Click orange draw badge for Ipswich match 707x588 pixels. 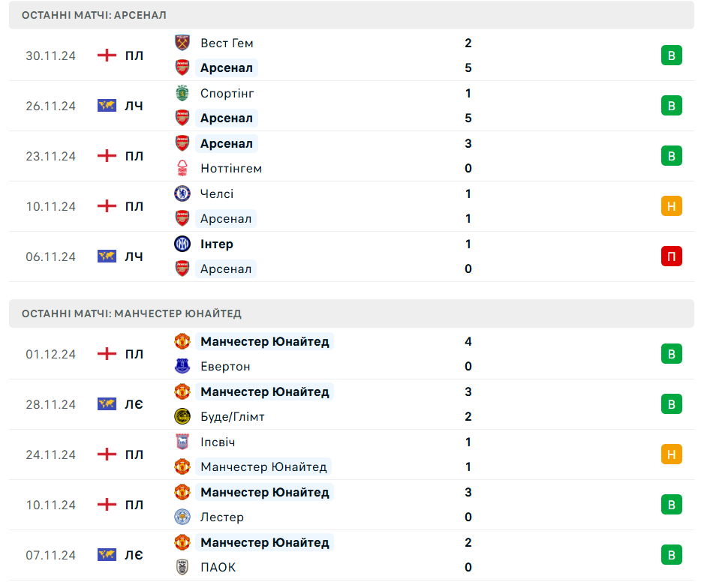pos(671,454)
